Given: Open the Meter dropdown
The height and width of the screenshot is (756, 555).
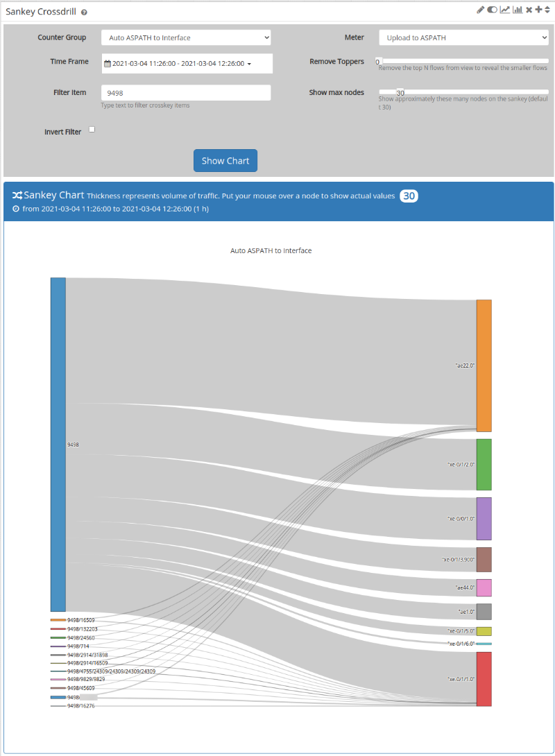Looking at the screenshot, I should (x=463, y=37).
